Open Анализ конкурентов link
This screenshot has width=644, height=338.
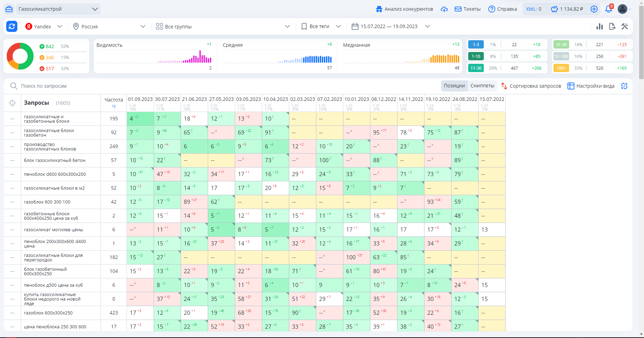point(404,9)
